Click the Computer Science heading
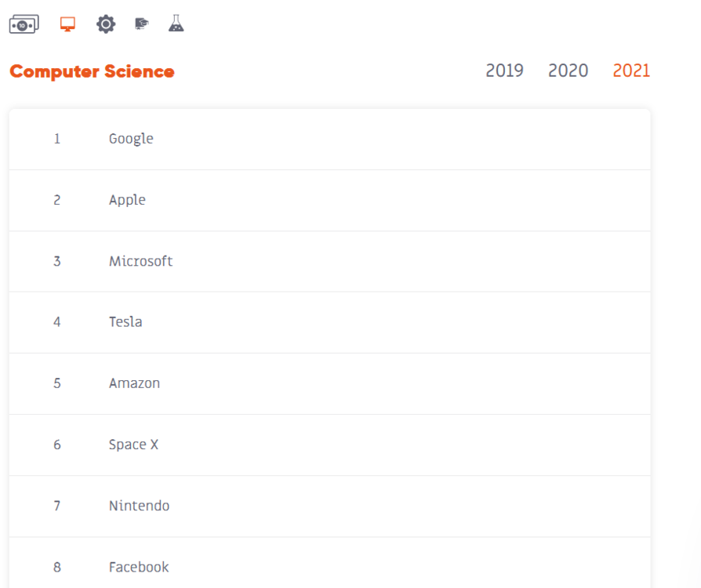This screenshot has width=701, height=588. [92, 72]
